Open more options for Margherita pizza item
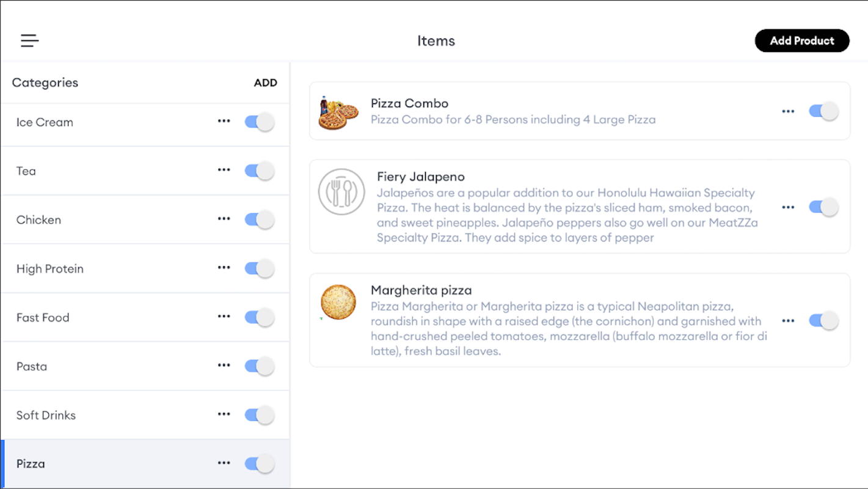Viewport: 868px width, 489px height. click(x=788, y=321)
